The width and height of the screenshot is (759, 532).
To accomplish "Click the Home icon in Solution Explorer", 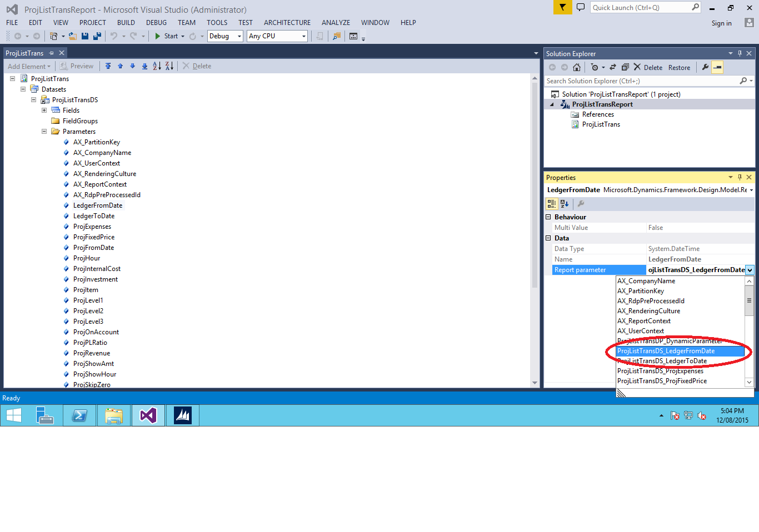I will (577, 67).
